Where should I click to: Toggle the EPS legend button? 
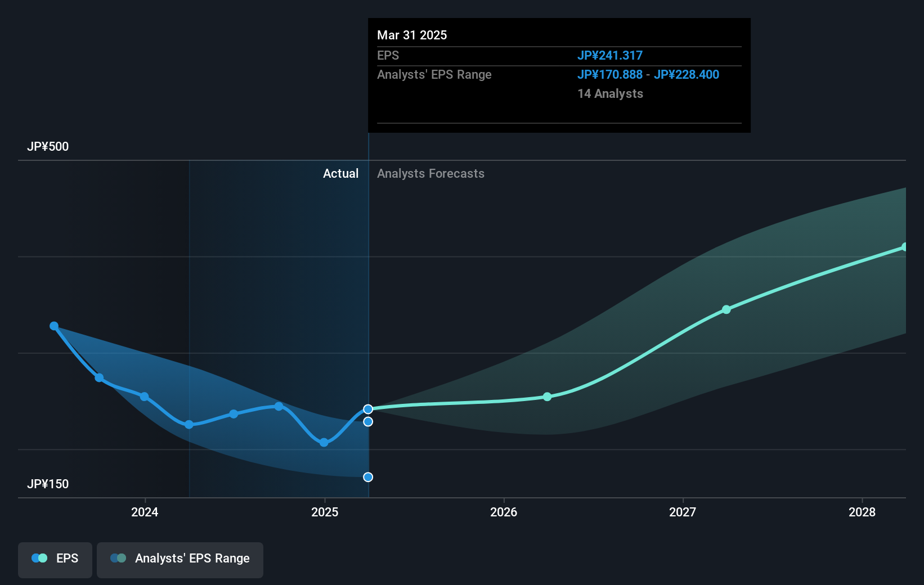[55, 560]
